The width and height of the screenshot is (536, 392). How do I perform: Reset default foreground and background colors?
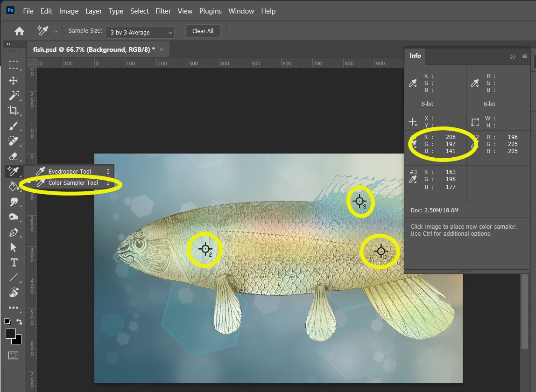(x=7, y=322)
